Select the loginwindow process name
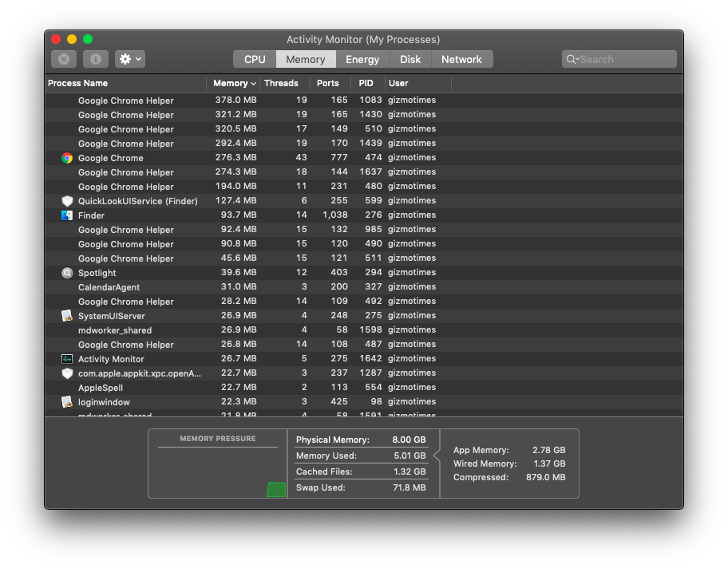The image size is (728, 568). [x=104, y=402]
